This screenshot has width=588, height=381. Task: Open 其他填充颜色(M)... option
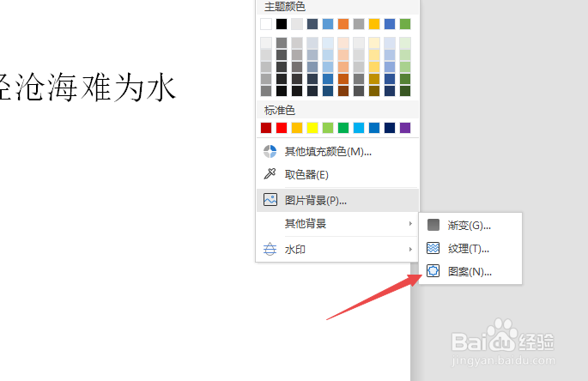pos(337,152)
